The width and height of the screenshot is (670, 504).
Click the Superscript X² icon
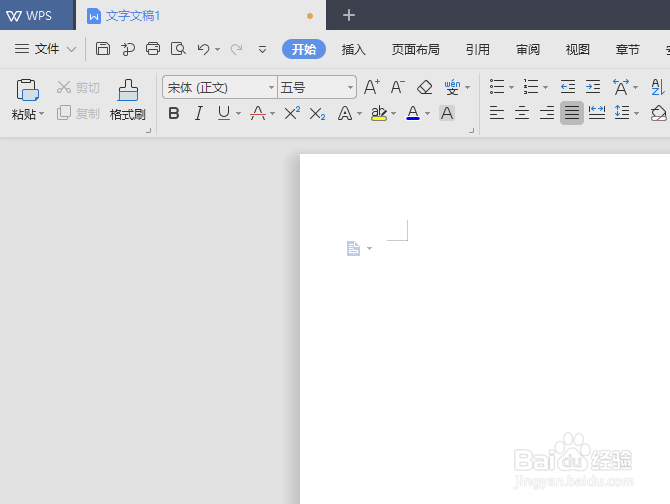pos(292,113)
